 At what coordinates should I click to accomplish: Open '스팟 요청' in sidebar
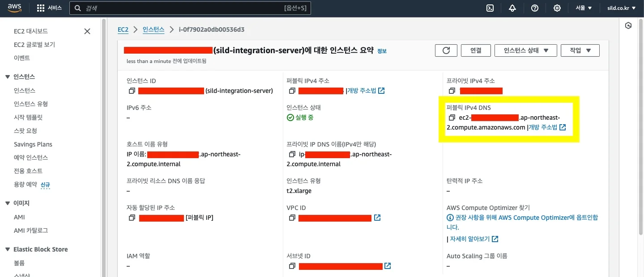pyautogui.click(x=26, y=131)
